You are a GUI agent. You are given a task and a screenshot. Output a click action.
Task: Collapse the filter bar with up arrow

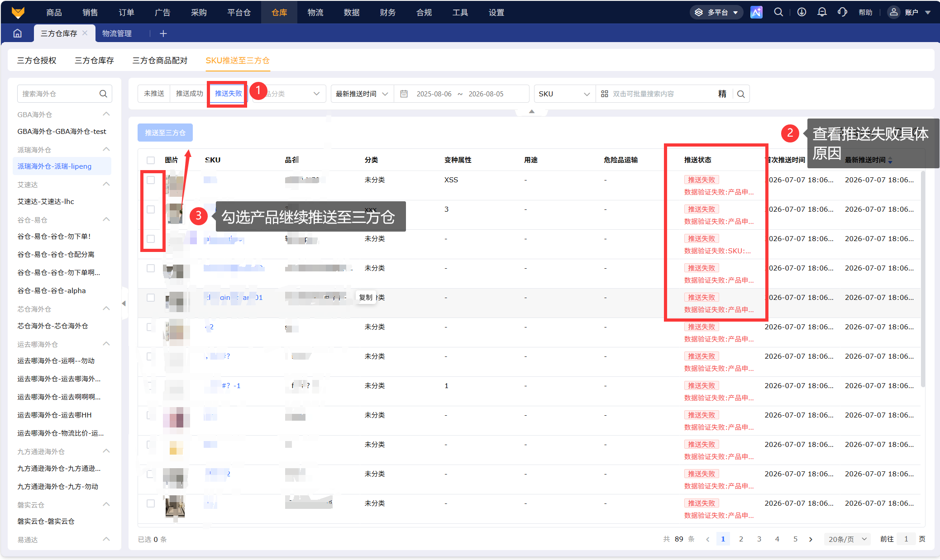point(532,111)
